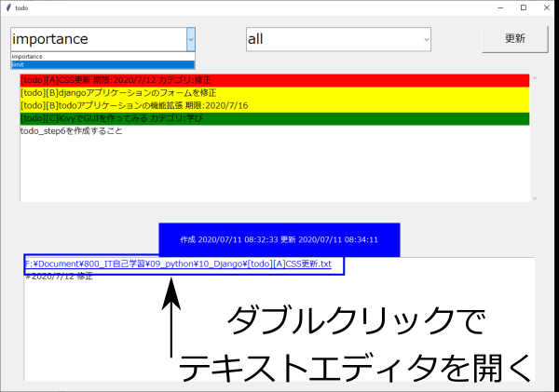Select the red [A]CSS更新 todo row
Viewport: 559px width, 392px height.
(x=275, y=80)
